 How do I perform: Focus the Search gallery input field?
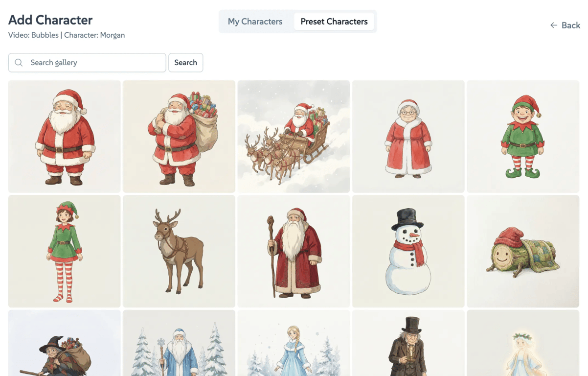pyautogui.click(x=87, y=63)
